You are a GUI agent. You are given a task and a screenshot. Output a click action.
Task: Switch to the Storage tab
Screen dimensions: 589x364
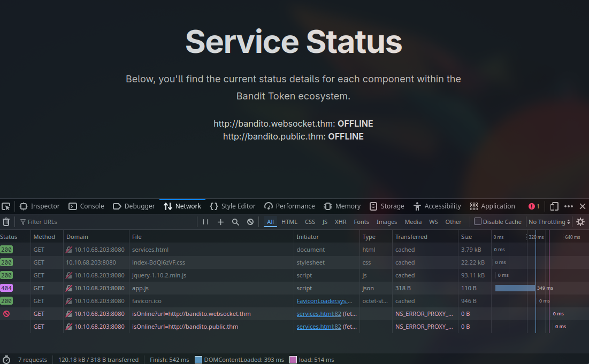(x=387, y=206)
